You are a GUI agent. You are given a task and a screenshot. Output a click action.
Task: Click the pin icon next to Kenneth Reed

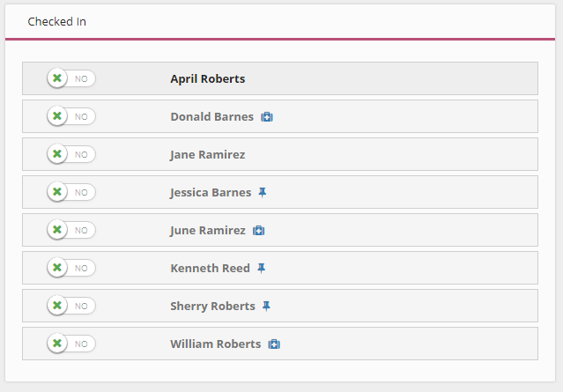pos(261,268)
